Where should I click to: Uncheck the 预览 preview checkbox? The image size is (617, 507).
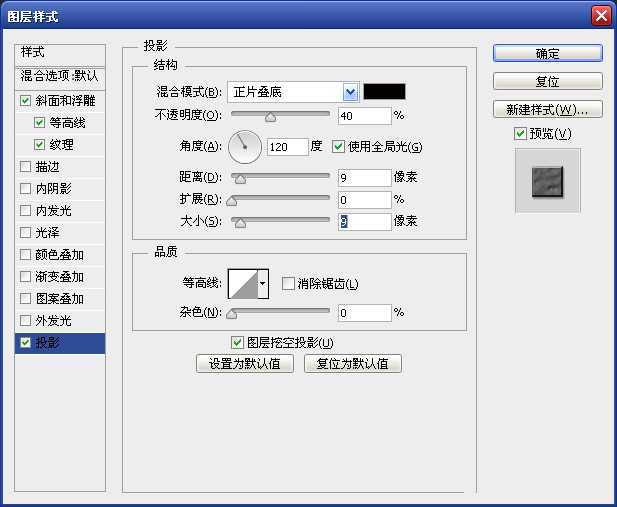point(519,134)
